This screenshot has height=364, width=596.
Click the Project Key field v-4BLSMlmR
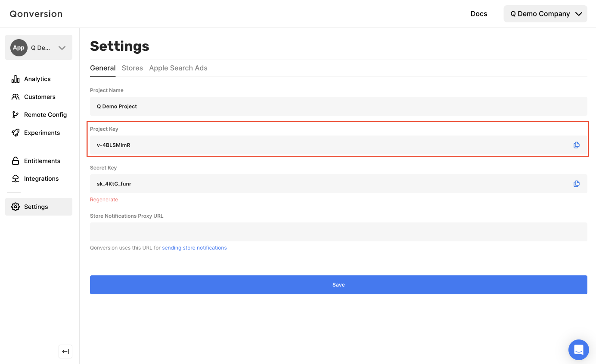[x=338, y=145]
